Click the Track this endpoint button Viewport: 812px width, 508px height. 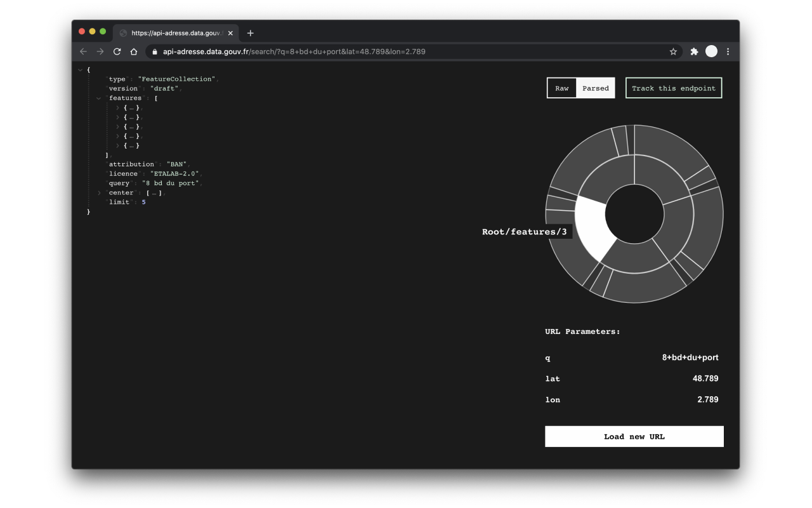tap(674, 88)
